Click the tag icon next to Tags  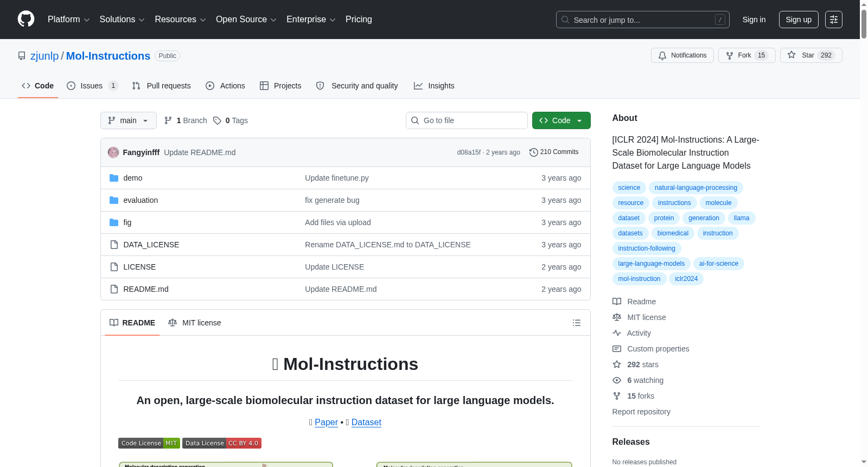217,120
